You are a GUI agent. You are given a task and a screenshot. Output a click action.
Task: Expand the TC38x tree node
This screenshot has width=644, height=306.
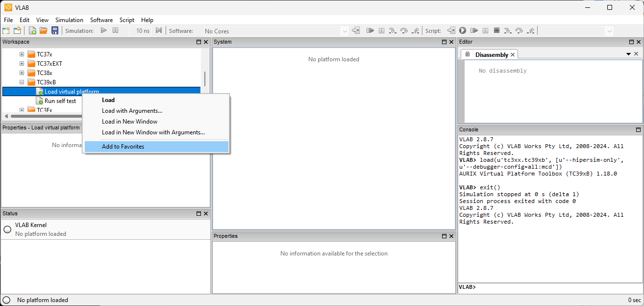[22, 73]
